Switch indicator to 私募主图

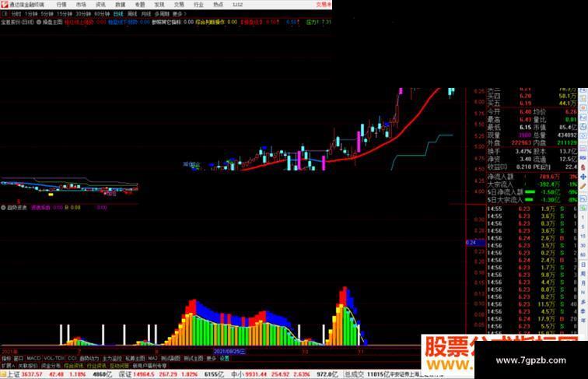[x=135, y=359]
